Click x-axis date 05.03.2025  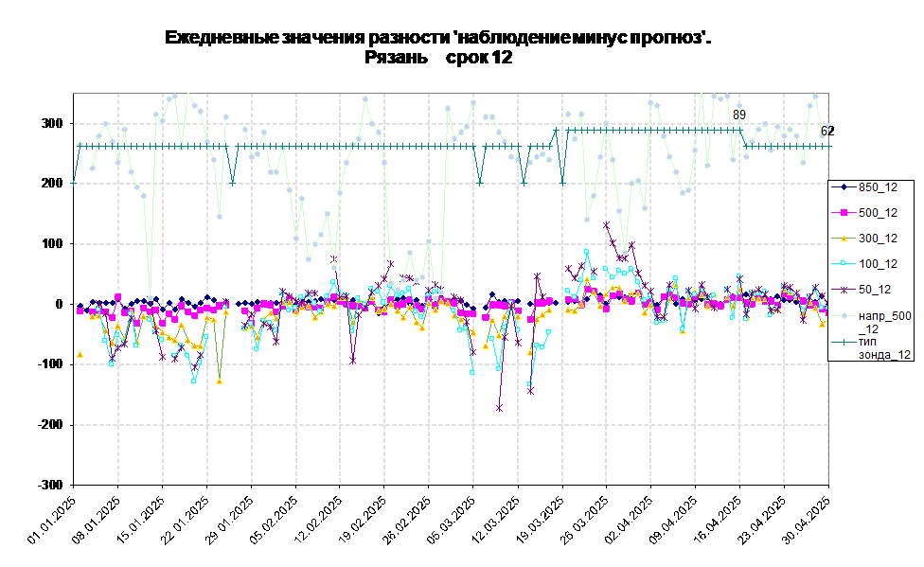452,520
